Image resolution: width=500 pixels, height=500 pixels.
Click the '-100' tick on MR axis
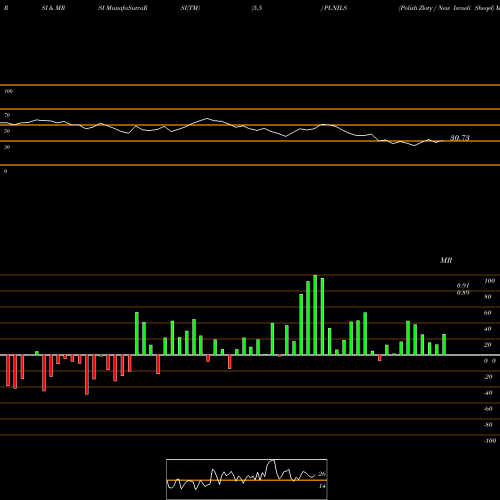point(490,441)
